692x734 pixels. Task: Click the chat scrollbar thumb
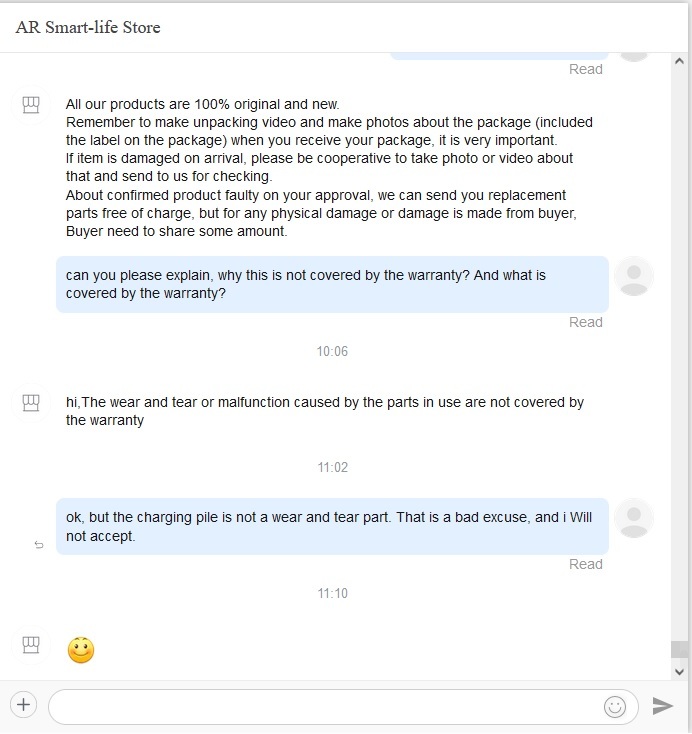pyautogui.click(x=679, y=649)
